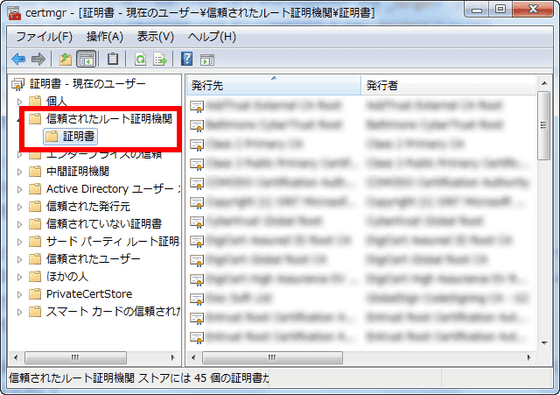
Task: Go up one level with folder icon
Action: click(x=65, y=59)
